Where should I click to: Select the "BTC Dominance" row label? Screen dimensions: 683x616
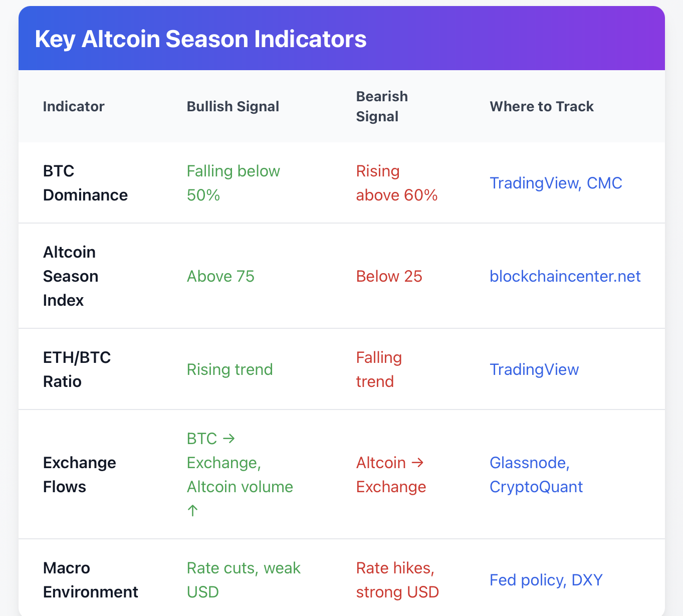pos(85,183)
